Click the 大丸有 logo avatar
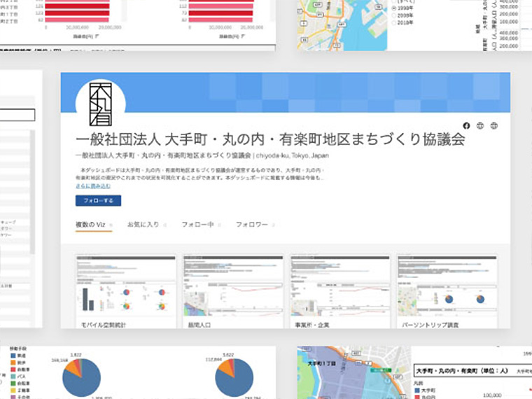Viewport: 532px width, 399px height. (x=100, y=104)
